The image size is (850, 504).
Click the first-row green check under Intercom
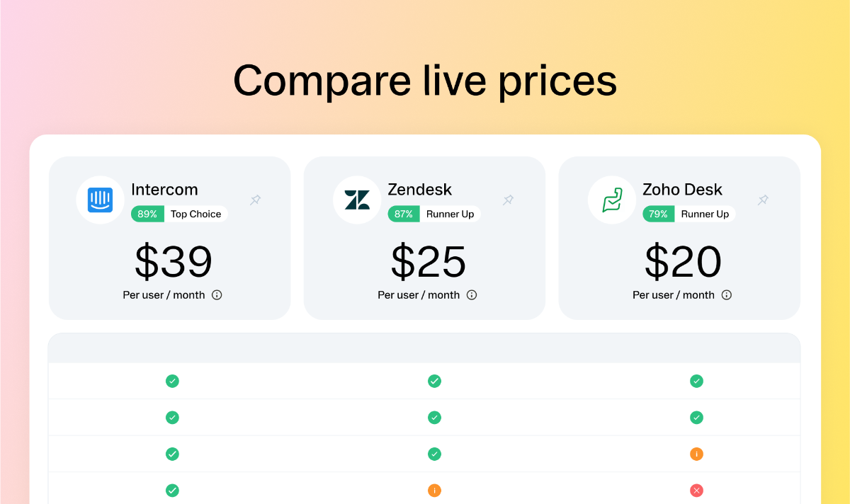[172, 381]
